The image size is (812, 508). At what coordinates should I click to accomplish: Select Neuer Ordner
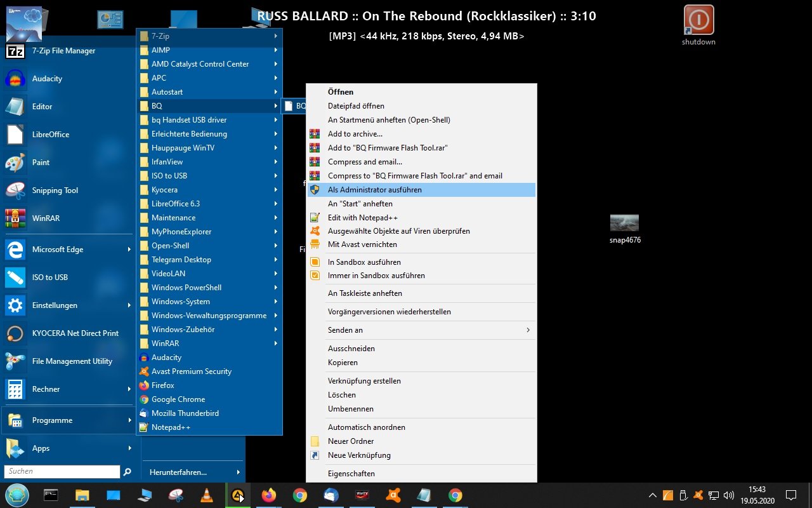coord(421,441)
